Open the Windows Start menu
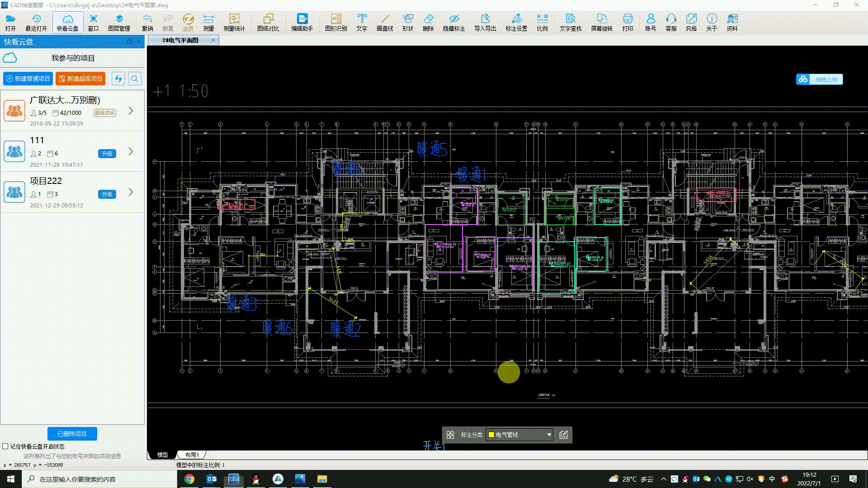 click(x=11, y=479)
